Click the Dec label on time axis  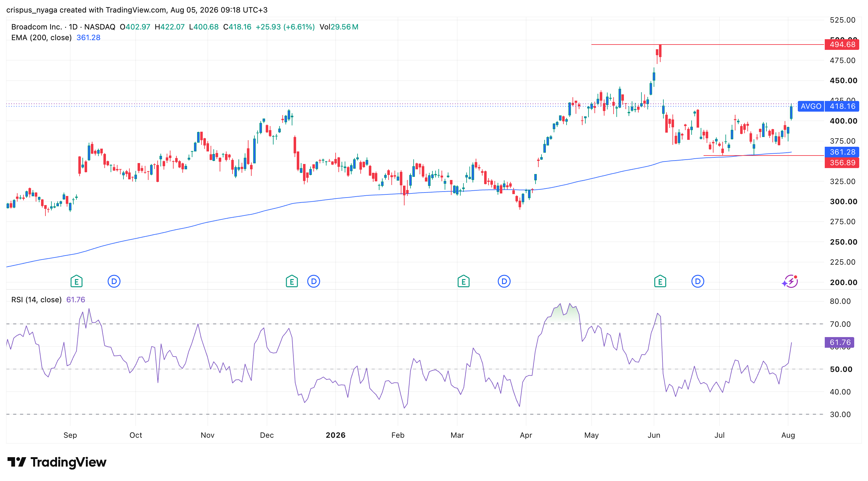(267, 435)
